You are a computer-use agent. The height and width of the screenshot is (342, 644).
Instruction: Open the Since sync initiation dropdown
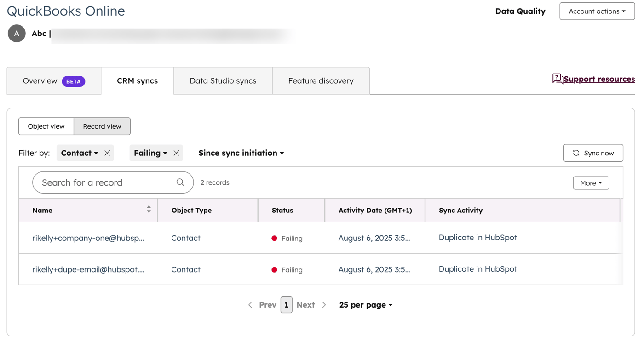coord(241,153)
